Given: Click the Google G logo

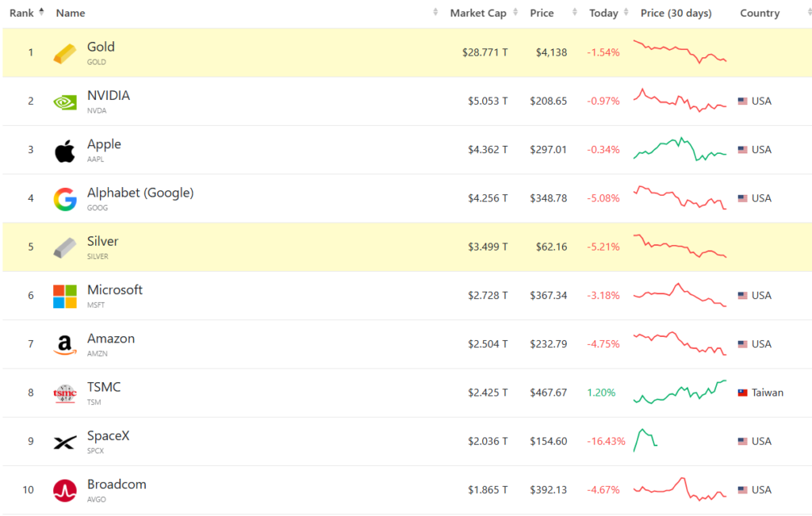Looking at the screenshot, I should coord(65,199).
